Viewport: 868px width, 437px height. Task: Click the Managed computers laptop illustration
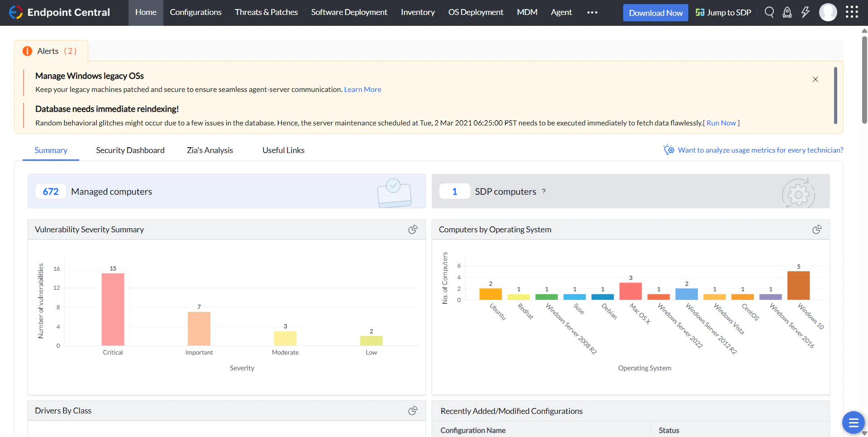395,193
